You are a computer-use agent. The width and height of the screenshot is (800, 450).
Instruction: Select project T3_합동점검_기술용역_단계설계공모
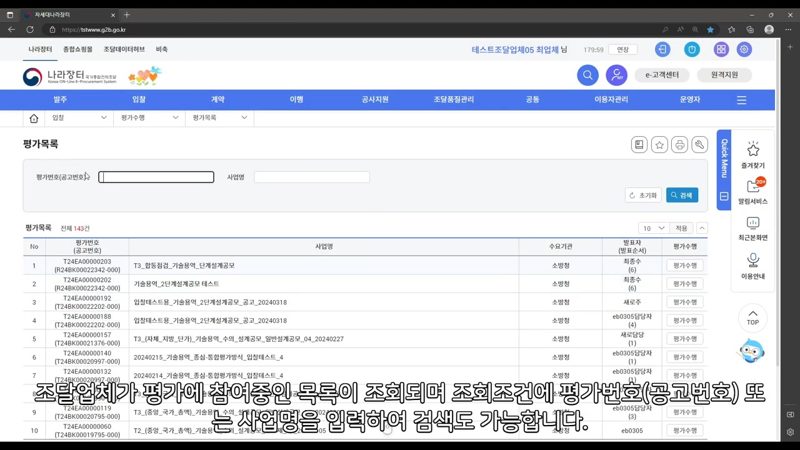(x=184, y=266)
